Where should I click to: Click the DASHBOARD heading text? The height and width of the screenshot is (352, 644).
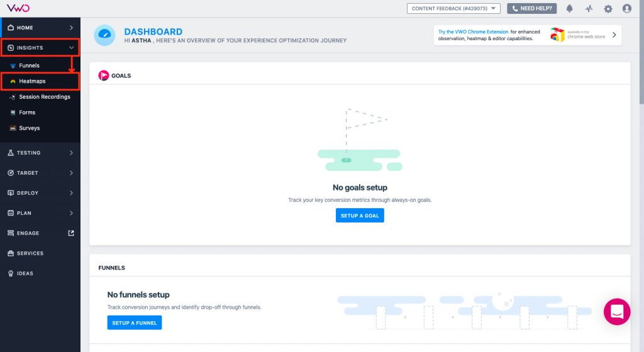[x=153, y=31]
